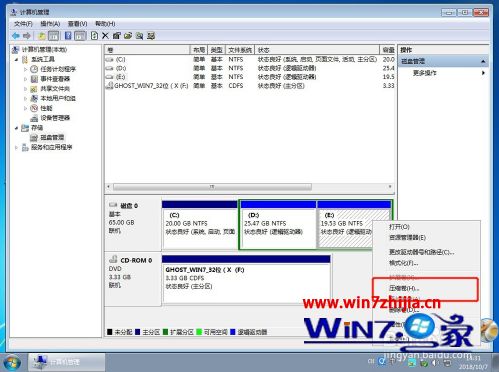Expand the 共享文件夹 node
Screen dimensions: 499x372
(25, 89)
